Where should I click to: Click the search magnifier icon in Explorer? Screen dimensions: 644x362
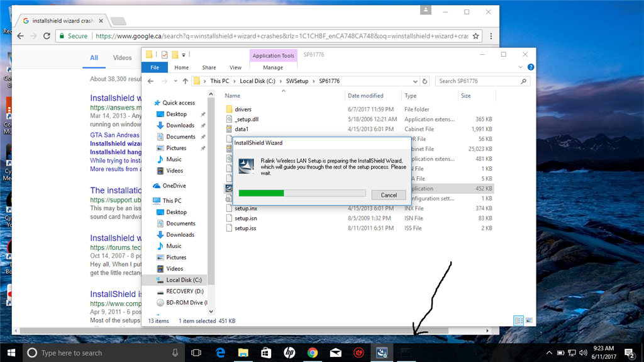pyautogui.click(x=523, y=81)
